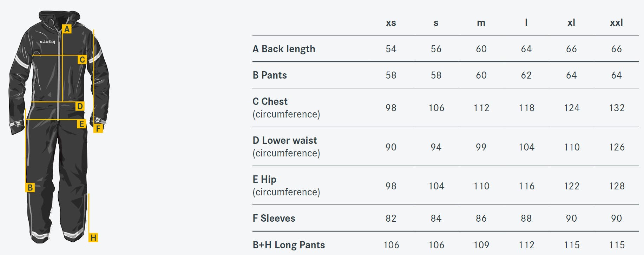Click the dirtlej logo on the suit chest
This screenshot has height=255, width=644.
pos(47,41)
